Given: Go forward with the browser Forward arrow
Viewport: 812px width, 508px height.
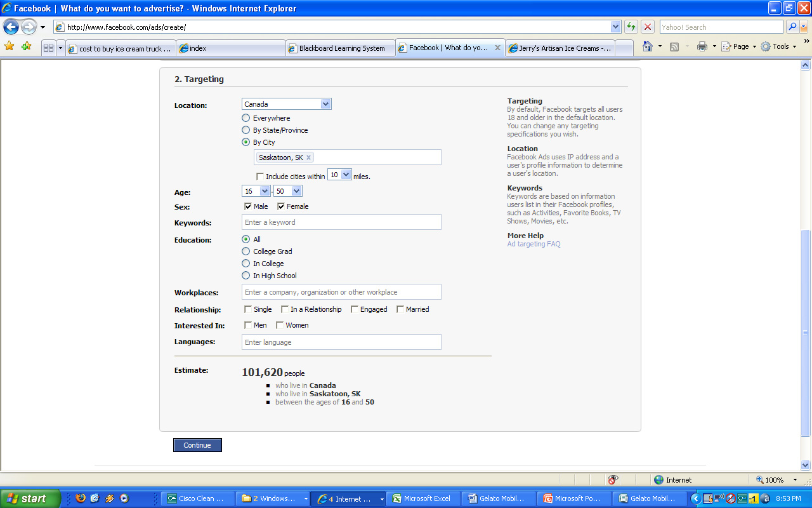Looking at the screenshot, I should point(29,27).
